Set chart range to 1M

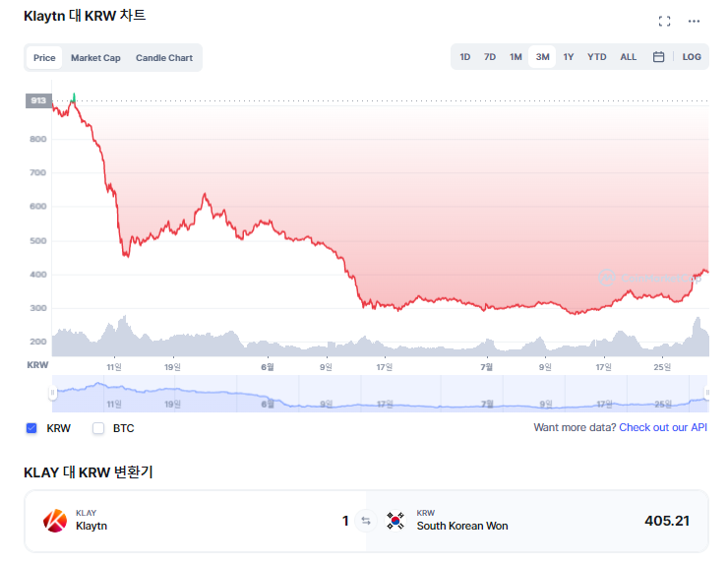point(516,57)
